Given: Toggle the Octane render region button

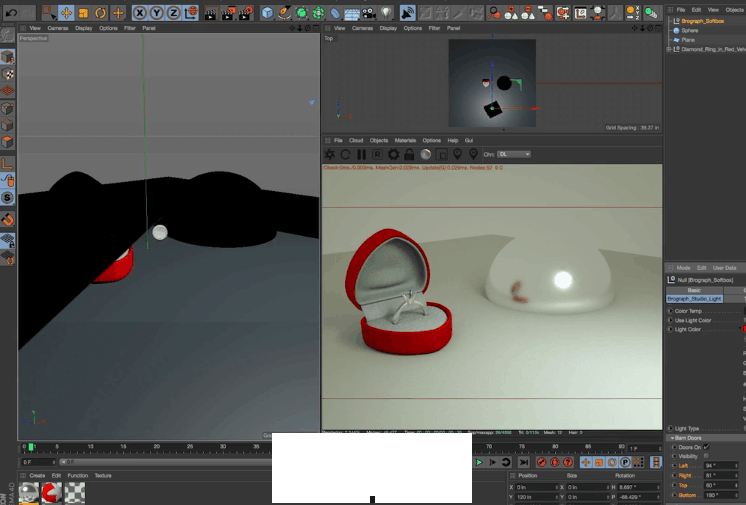Looking at the screenshot, I should pyautogui.click(x=377, y=155).
